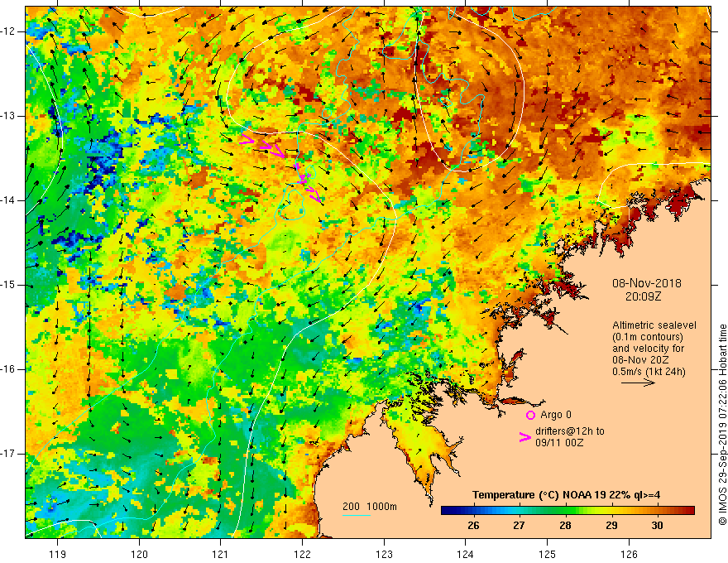Screen dimensions: 728x563
Task: Click the '20:09Z' time label
Action: click(643, 296)
